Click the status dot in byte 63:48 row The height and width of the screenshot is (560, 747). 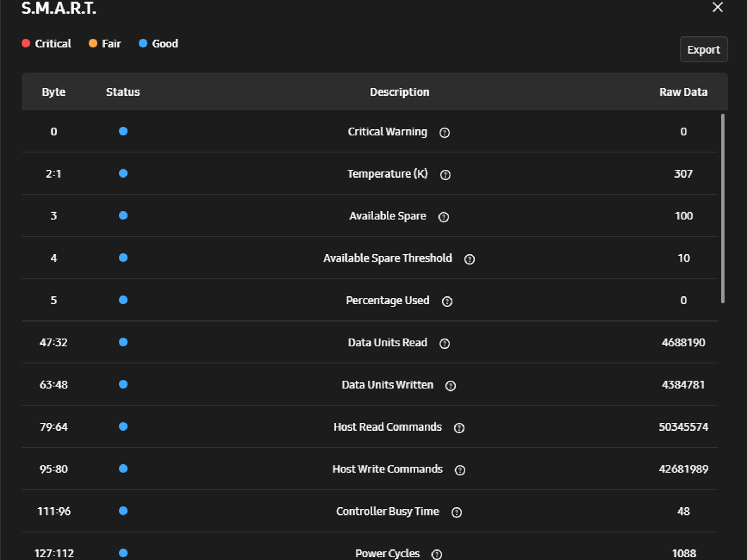pyautogui.click(x=123, y=384)
